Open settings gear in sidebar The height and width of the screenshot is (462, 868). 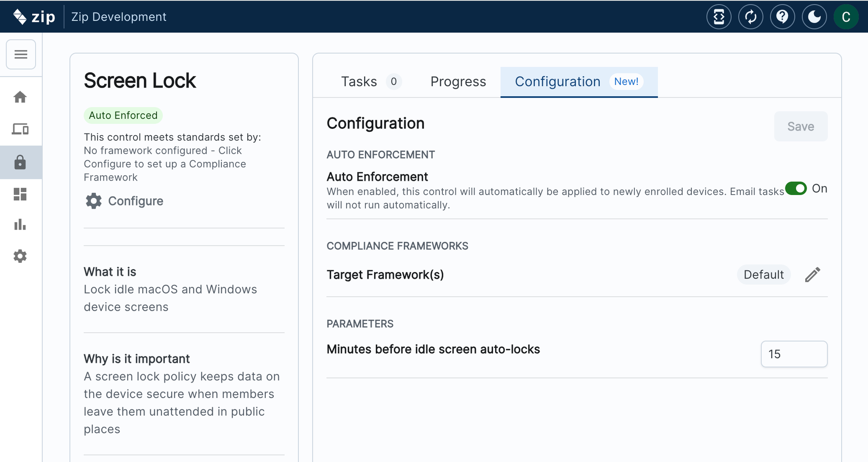pos(20,256)
